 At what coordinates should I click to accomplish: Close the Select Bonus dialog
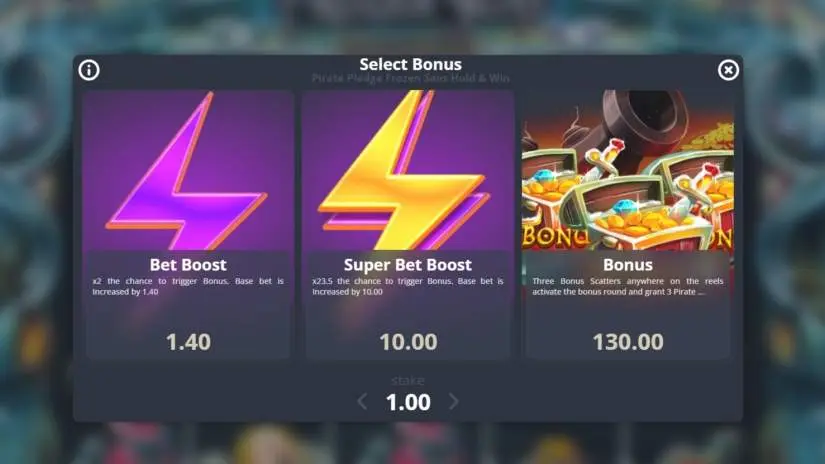click(728, 70)
